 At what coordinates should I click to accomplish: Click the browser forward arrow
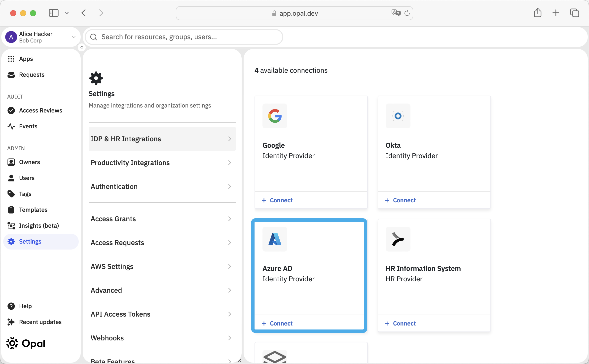(101, 13)
